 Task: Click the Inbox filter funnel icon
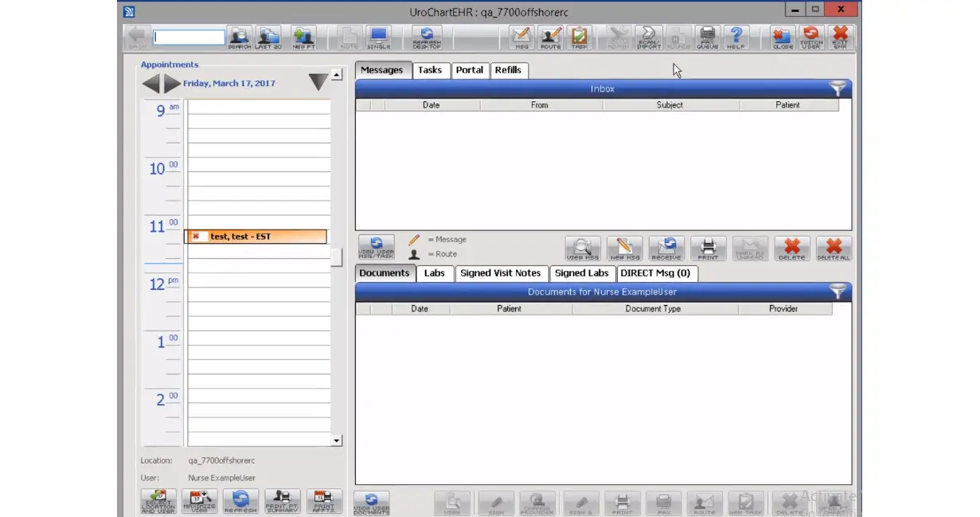point(837,88)
